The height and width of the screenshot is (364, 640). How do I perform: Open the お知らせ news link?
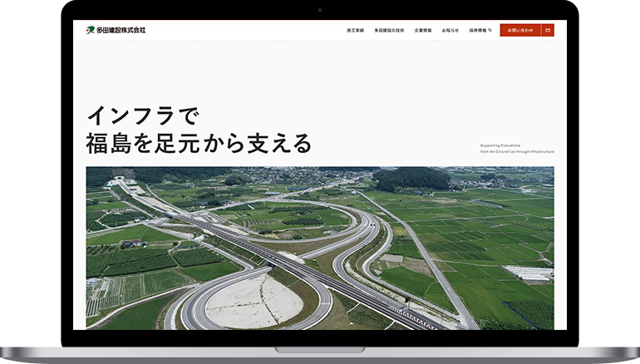(x=450, y=30)
